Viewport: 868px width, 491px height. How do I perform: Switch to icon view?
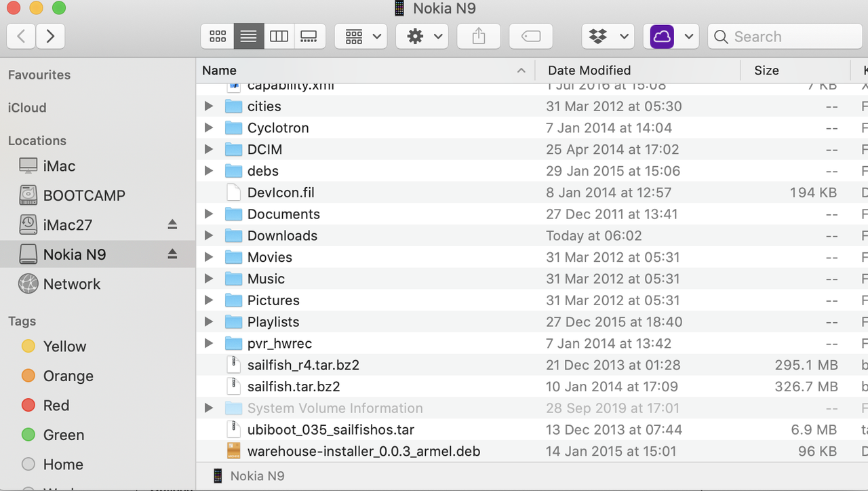click(x=218, y=37)
